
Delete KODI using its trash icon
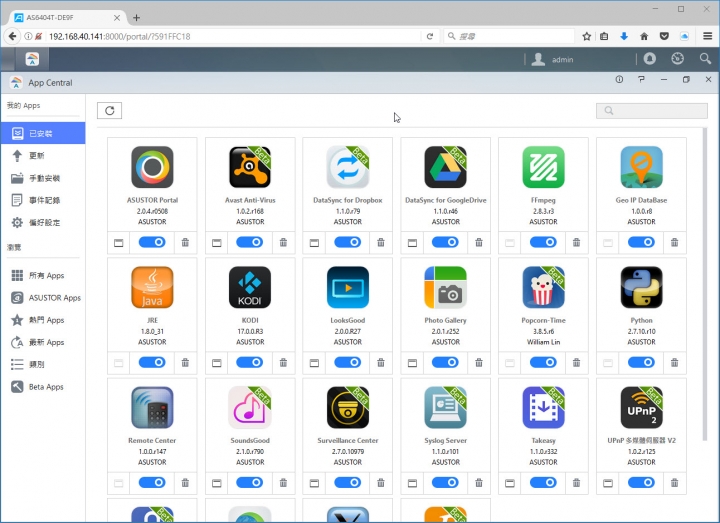(x=283, y=363)
